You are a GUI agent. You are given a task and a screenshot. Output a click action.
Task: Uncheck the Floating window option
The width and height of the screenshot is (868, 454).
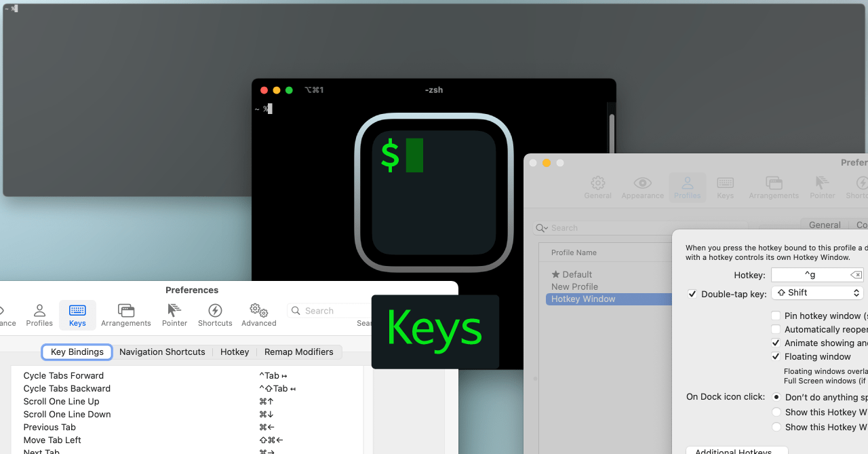(x=776, y=356)
